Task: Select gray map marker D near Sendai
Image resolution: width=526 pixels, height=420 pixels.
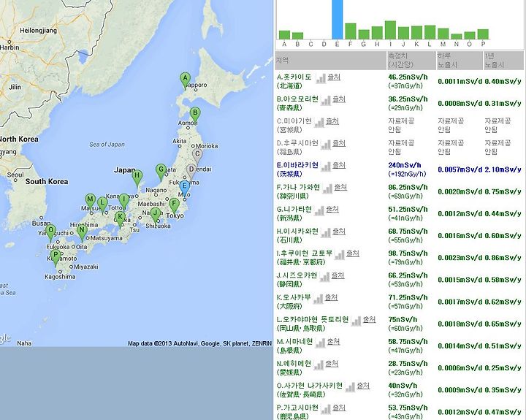Action: 191,172
